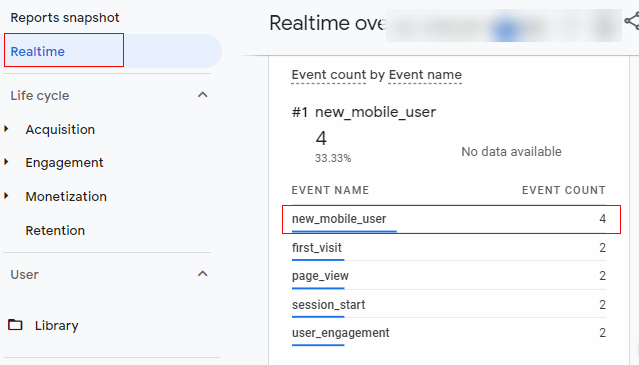This screenshot has height=365, width=639.
Task: Open the Event count metric selector
Action: point(328,75)
